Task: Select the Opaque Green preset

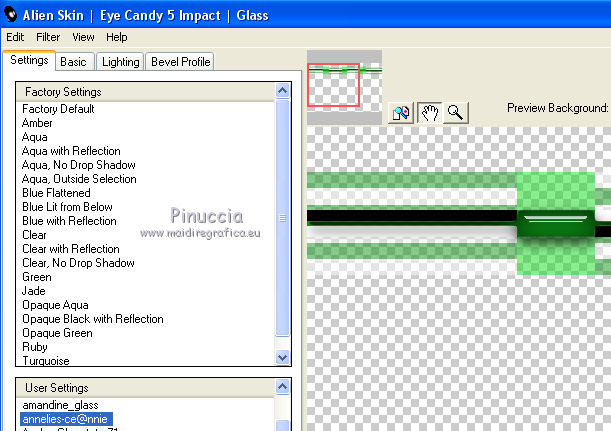Action: click(x=57, y=333)
